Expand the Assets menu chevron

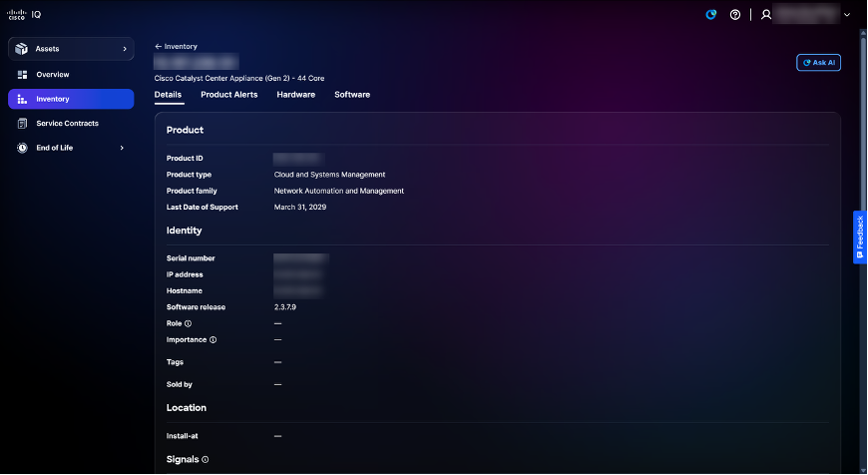(x=125, y=49)
